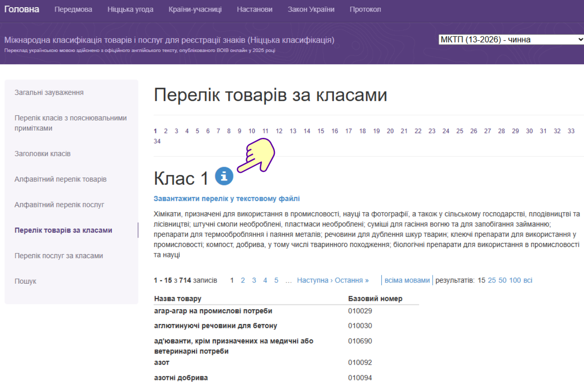584x392 pixels.
Task: Open the агар-агар на промислові потреби entry
Action: (213, 311)
